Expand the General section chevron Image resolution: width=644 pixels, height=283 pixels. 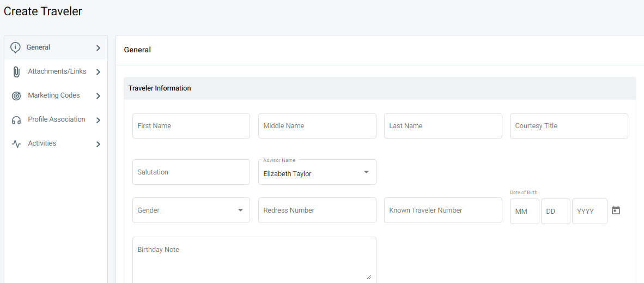tap(98, 48)
